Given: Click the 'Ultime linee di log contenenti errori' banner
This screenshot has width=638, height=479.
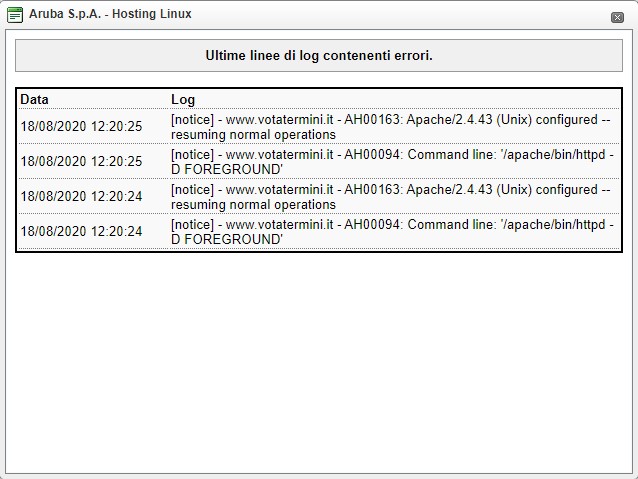Looking at the screenshot, I should point(319,55).
